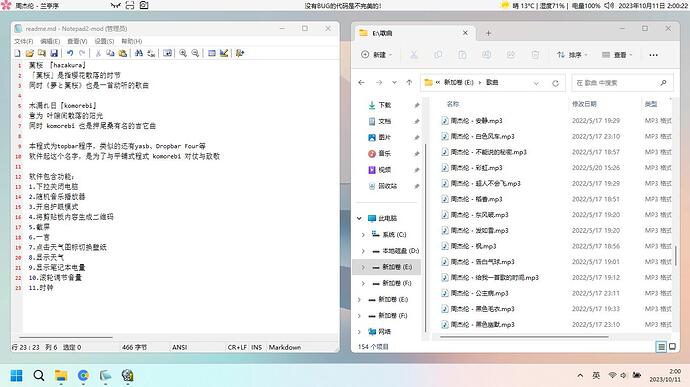The image size is (690, 387).
Task: Open the 新建 dropdown in File Explorer
Action: coord(377,55)
